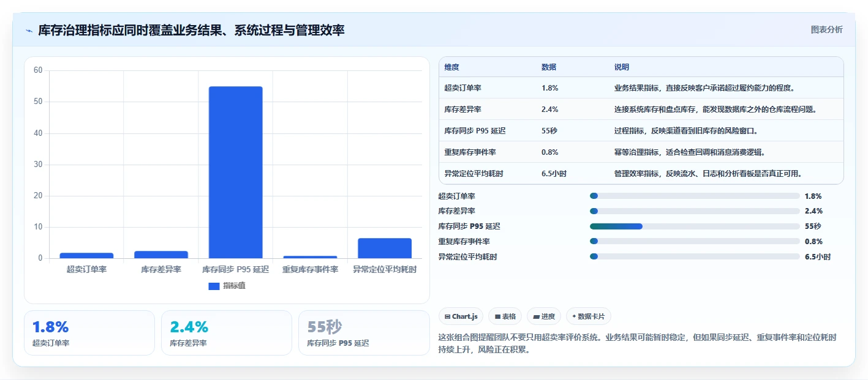The height and width of the screenshot is (380, 868).
Task: Click the 超卖订单率 bar in chart
Action: coord(86,255)
